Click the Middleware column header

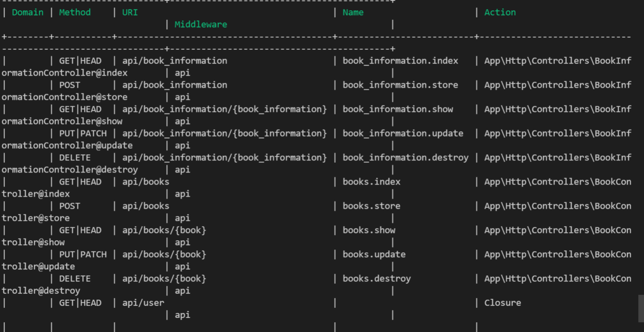click(x=201, y=24)
